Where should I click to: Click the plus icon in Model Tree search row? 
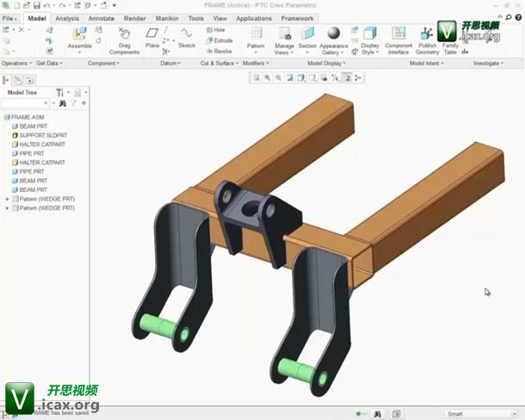83,103
